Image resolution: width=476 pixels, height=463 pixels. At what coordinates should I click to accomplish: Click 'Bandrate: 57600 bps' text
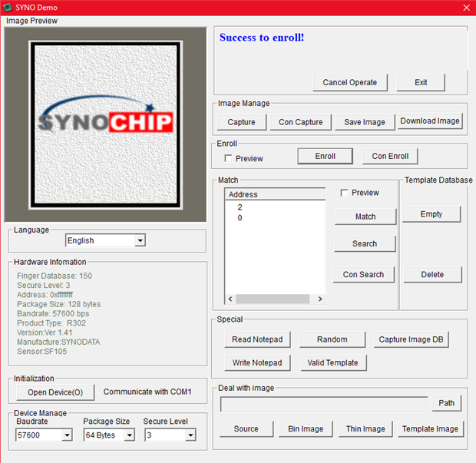[53, 313]
